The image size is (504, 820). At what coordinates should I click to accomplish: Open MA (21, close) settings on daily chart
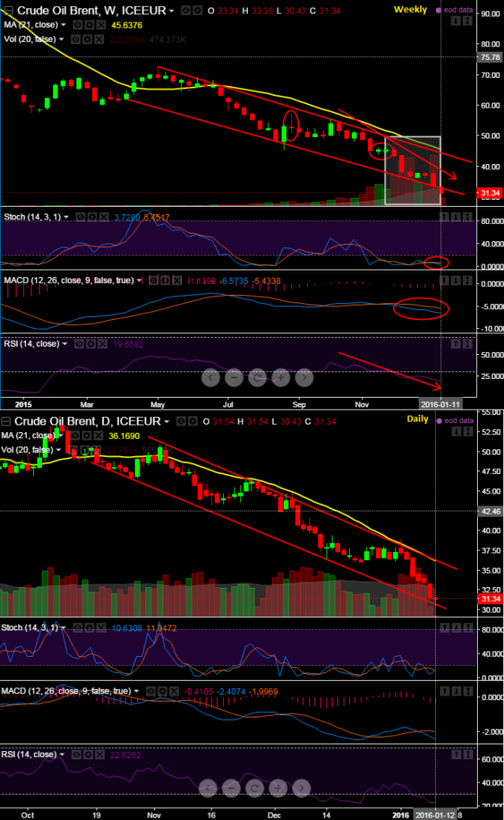pyautogui.click(x=86, y=436)
